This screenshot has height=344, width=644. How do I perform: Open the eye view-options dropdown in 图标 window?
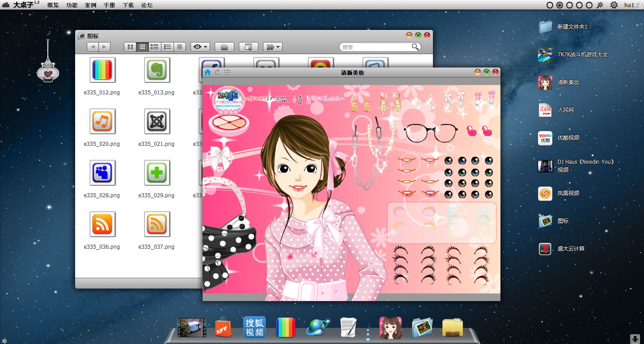tap(200, 47)
